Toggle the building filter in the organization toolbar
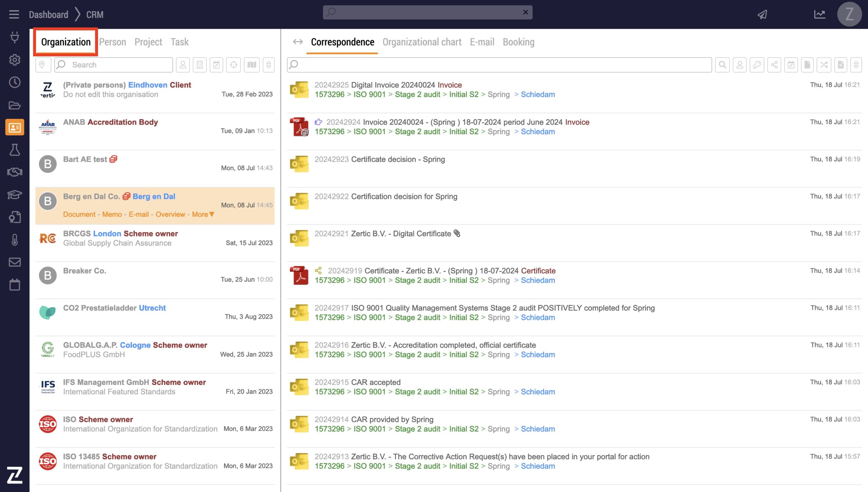The width and height of the screenshot is (868, 492). (x=200, y=65)
